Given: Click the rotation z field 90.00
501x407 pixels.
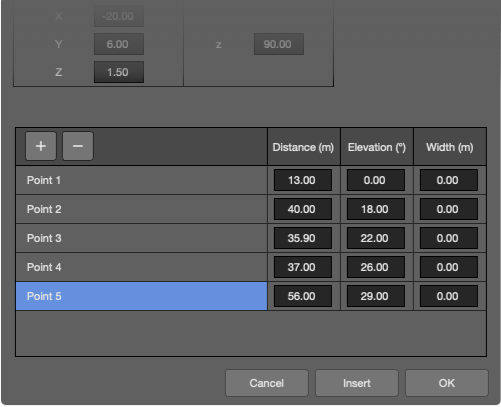Looking at the screenshot, I should coord(279,44).
